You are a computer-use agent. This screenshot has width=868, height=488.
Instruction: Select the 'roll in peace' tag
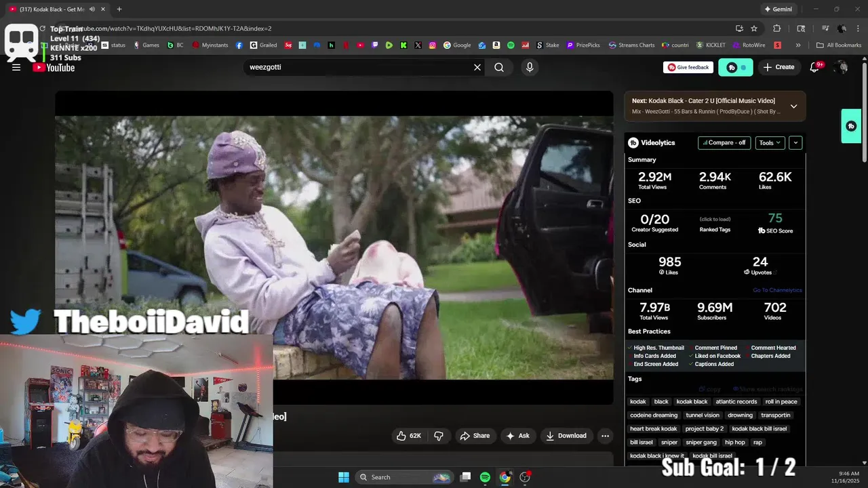tap(781, 401)
